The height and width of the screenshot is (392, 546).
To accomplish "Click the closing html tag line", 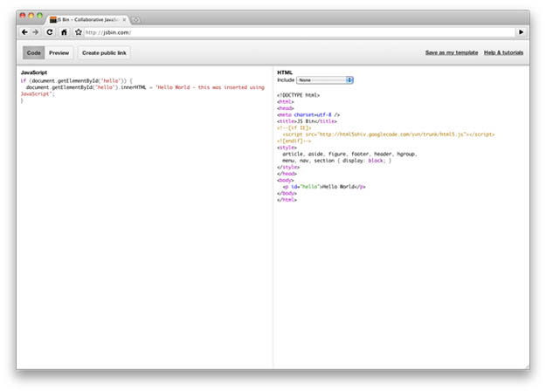I will coord(287,200).
